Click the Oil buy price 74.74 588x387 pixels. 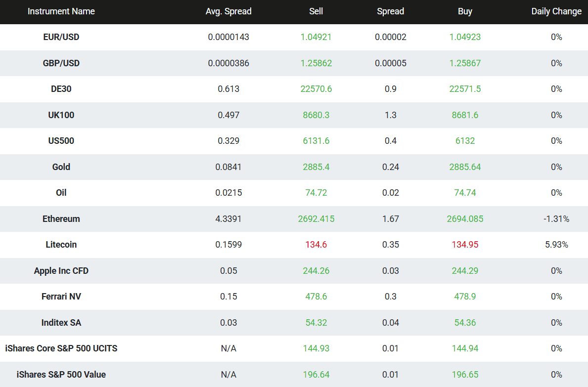click(x=465, y=193)
